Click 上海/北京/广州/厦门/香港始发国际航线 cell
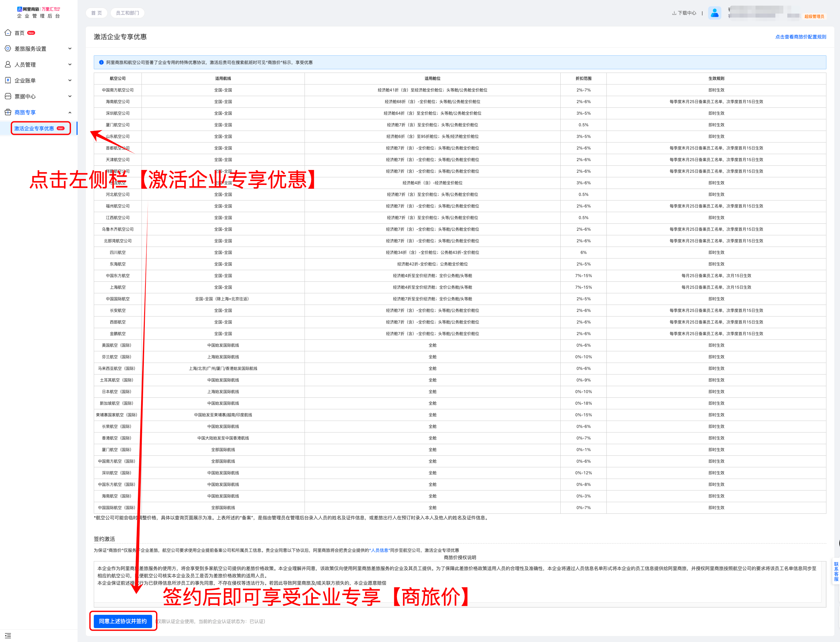840x642 pixels. point(223,368)
